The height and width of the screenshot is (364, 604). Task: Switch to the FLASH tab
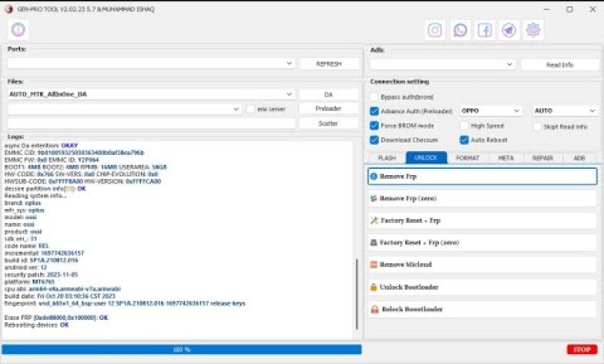point(386,157)
